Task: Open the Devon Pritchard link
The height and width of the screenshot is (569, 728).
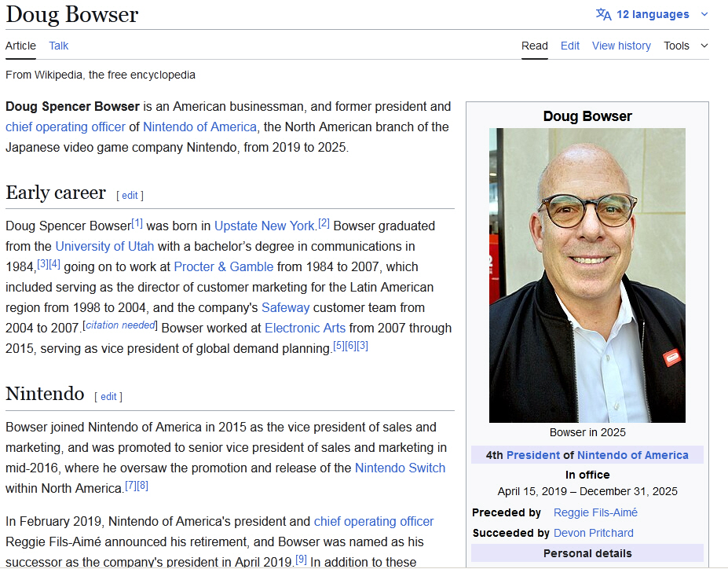Action: (594, 533)
